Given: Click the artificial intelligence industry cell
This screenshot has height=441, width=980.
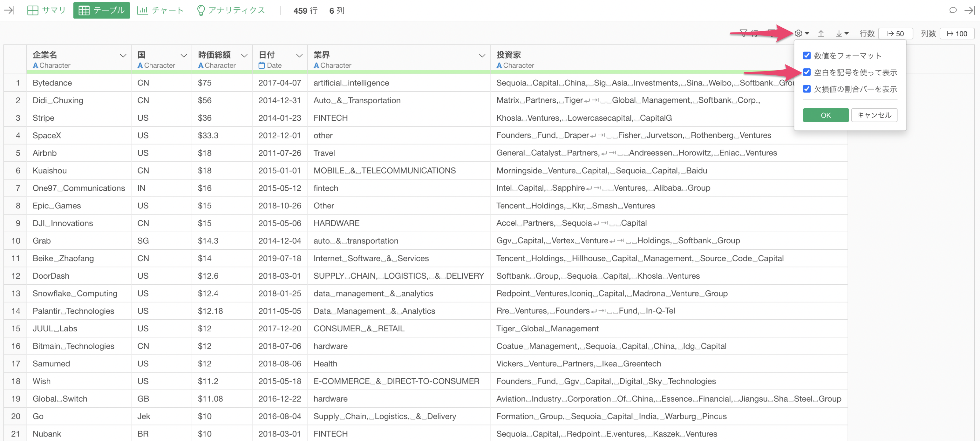Looking at the screenshot, I should [x=399, y=83].
